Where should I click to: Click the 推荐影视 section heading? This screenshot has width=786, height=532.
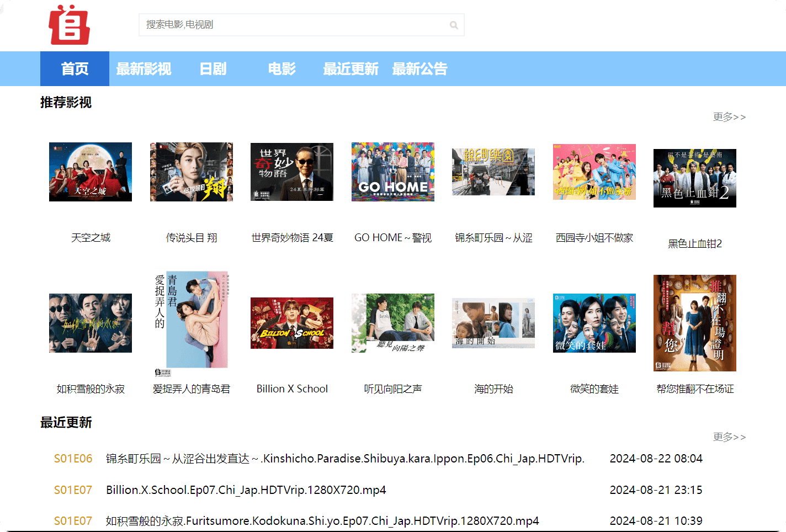66,103
